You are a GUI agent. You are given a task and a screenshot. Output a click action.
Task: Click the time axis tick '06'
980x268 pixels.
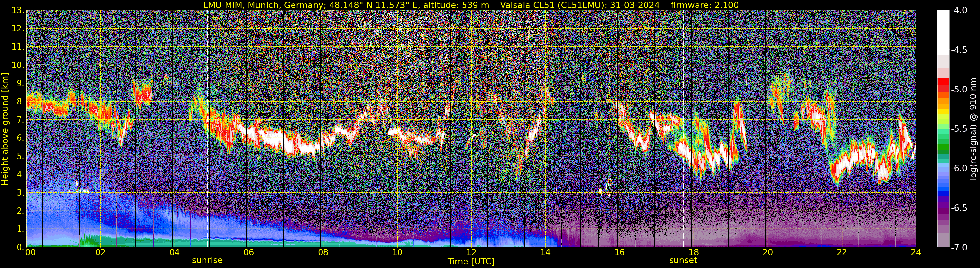[x=248, y=252]
